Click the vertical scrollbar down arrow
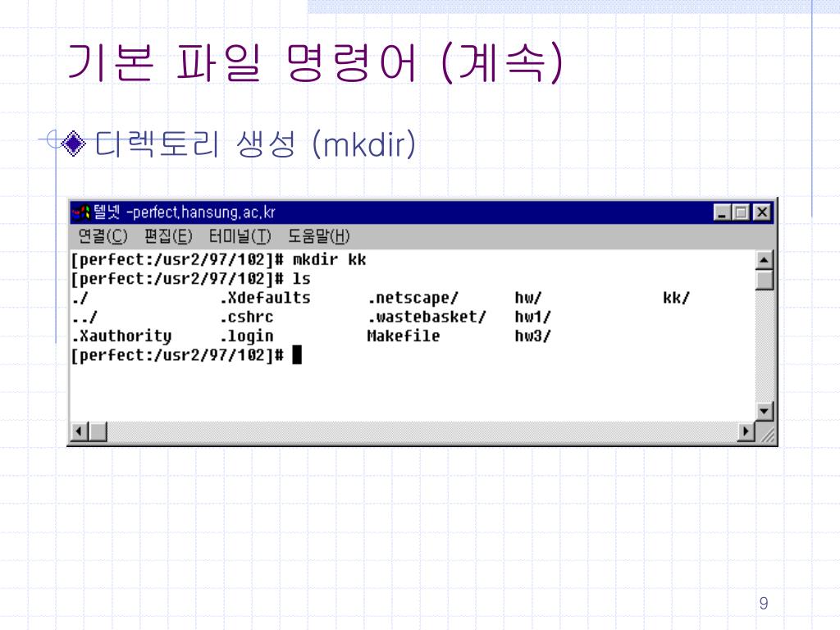 pyautogui.click(x=764, y=412)
